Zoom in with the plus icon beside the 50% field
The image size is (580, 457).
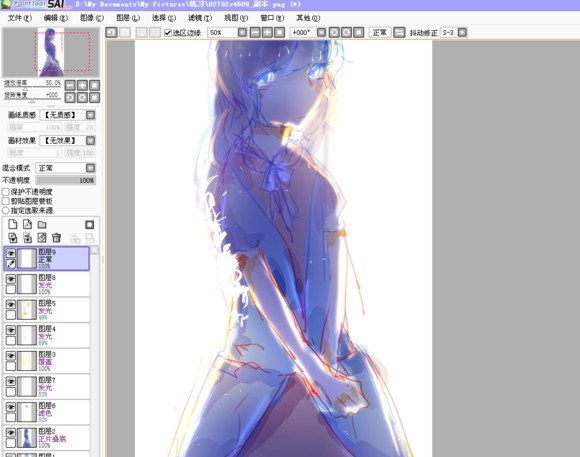pos(267,33)
